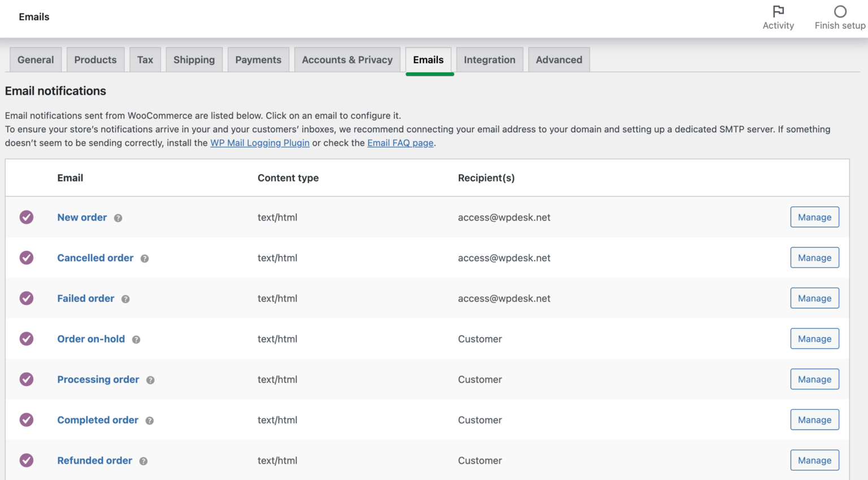
Task: Select the Integration tab
Action: (x=489, y=59)
